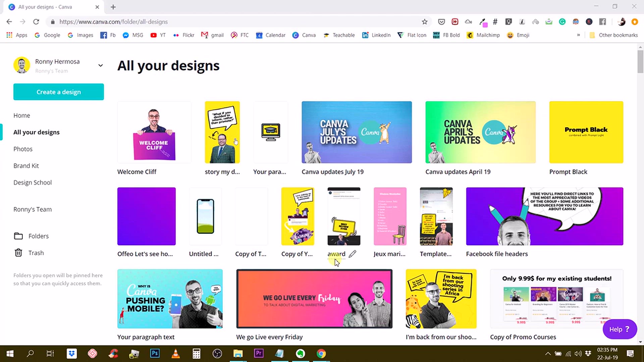Open the notification center icon
Viewport: 644px width, 362px height.
coord(630,353)
